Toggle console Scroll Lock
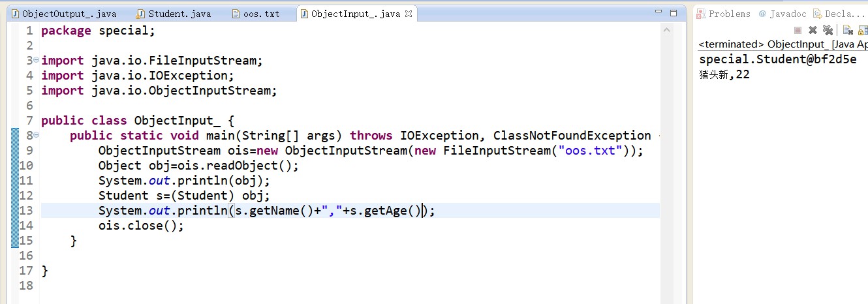This screenshot has width=868, height=304. click(863, 30)
